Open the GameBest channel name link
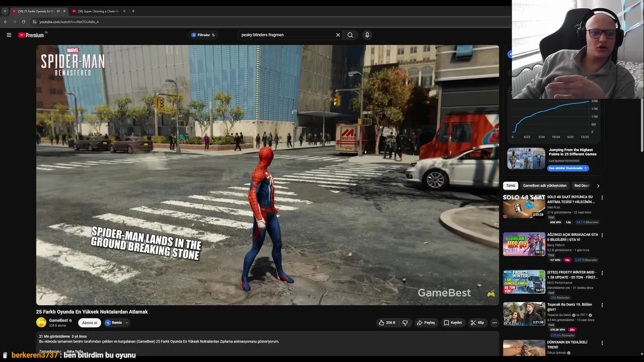This screenshot has height=362, width=644. click(x=58, y=320)
